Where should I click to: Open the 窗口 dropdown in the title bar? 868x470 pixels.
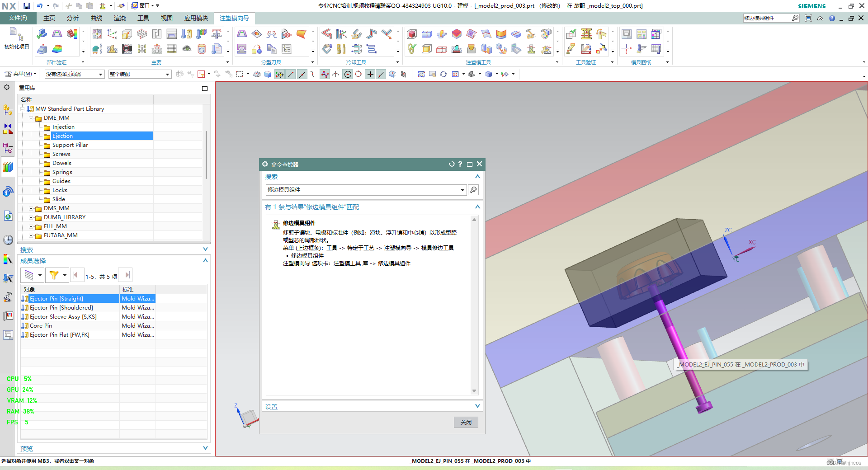point(145,6)
